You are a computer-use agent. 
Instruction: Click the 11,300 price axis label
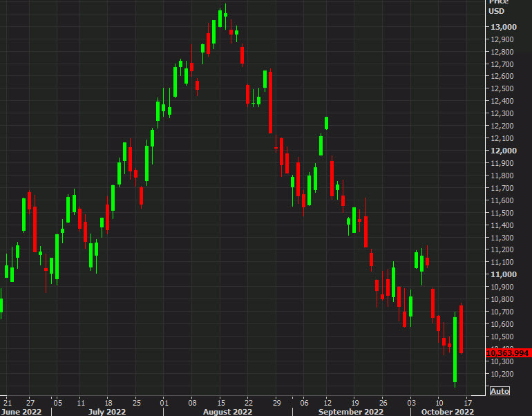pyautogui.click(x=502, y=238)
